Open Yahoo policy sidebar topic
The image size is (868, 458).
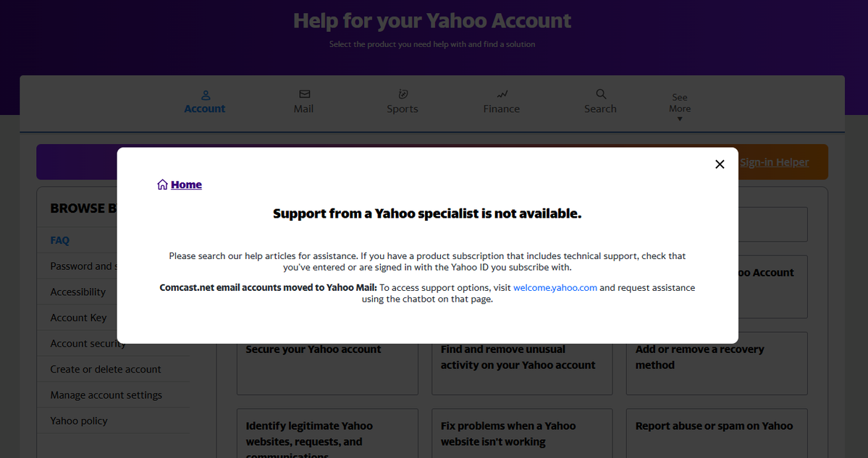pos(79,421)
